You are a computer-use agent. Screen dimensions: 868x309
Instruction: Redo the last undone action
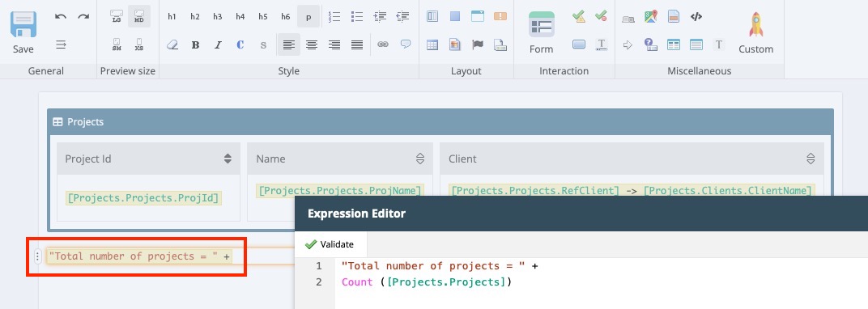point(83,17)
